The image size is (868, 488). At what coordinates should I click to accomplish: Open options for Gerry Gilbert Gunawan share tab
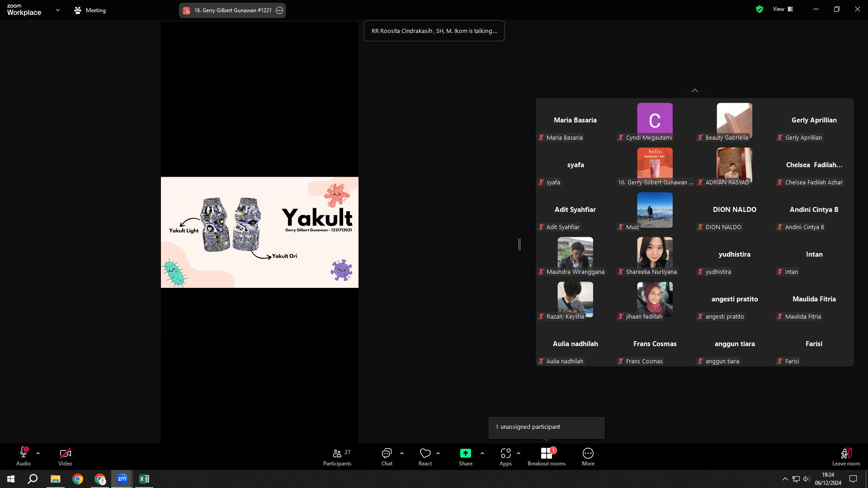coord(279,10)
